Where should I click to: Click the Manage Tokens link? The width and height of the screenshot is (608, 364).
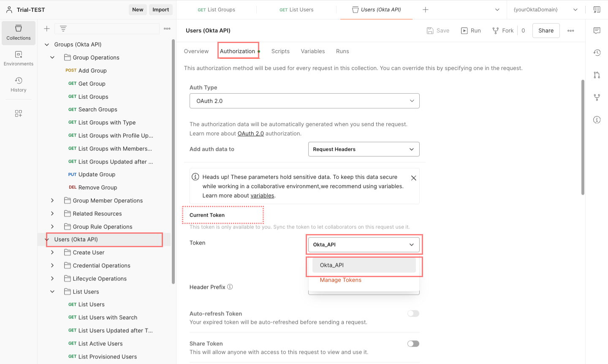click(340, 280)
